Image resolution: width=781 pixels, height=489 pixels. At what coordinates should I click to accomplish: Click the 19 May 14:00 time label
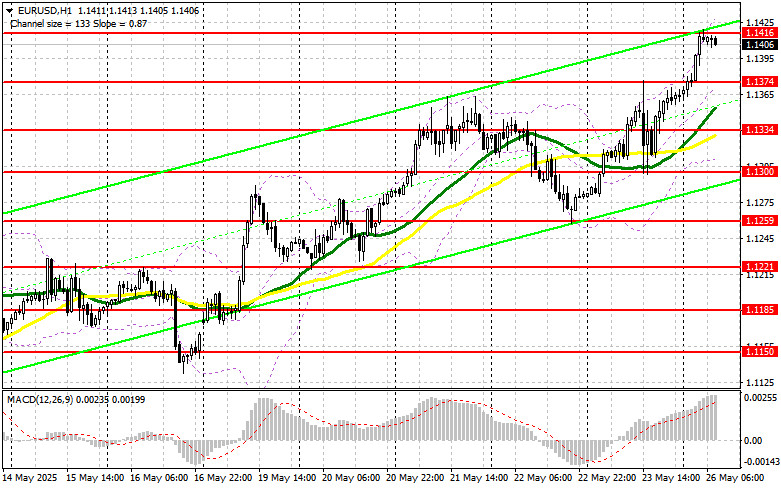click(x=287, y=478)
